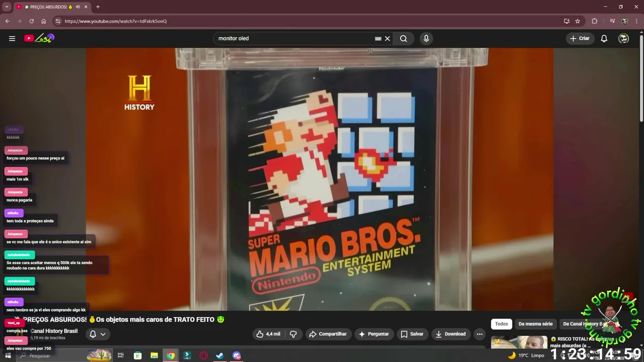Screen dimensions: 644x362
Task: Select the De Canal History Brasil chip
Action: (584, 324)
